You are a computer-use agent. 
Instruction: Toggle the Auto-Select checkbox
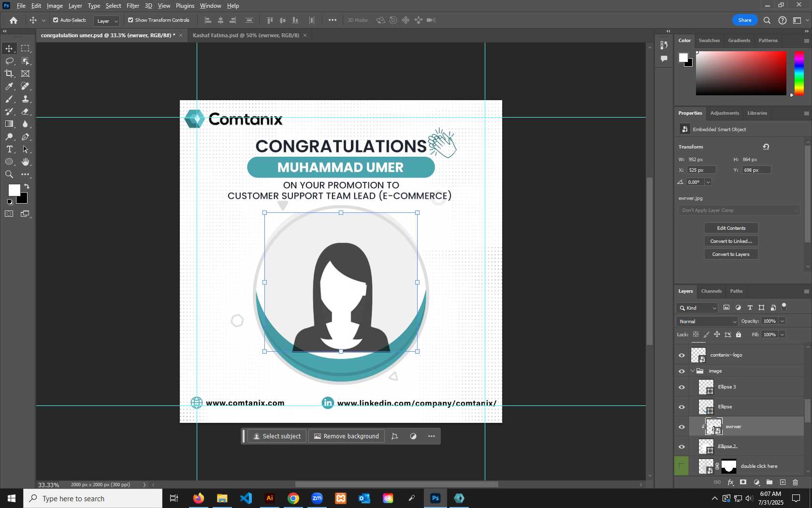click(x=56, y=20)
